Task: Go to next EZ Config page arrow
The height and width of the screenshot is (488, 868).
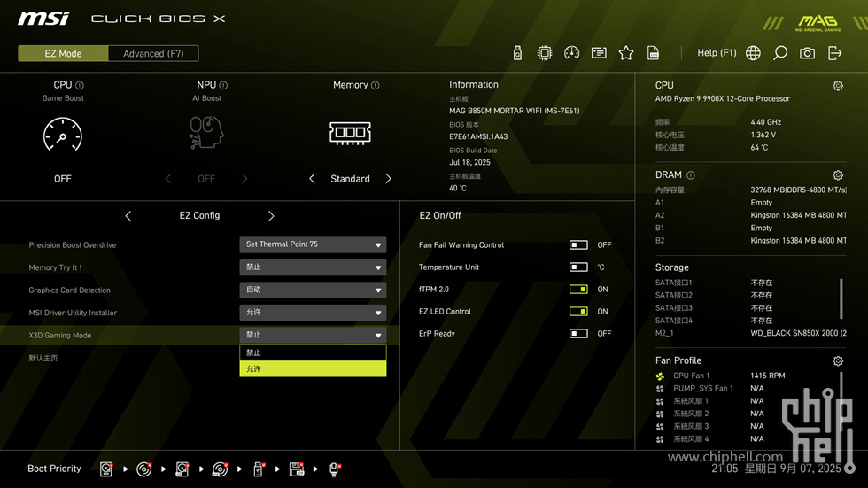Action: point(271,216)
